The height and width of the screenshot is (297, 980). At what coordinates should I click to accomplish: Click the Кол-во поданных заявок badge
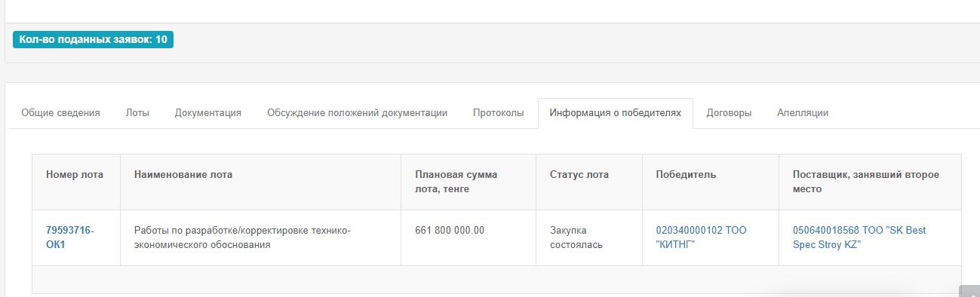(93, 39)
